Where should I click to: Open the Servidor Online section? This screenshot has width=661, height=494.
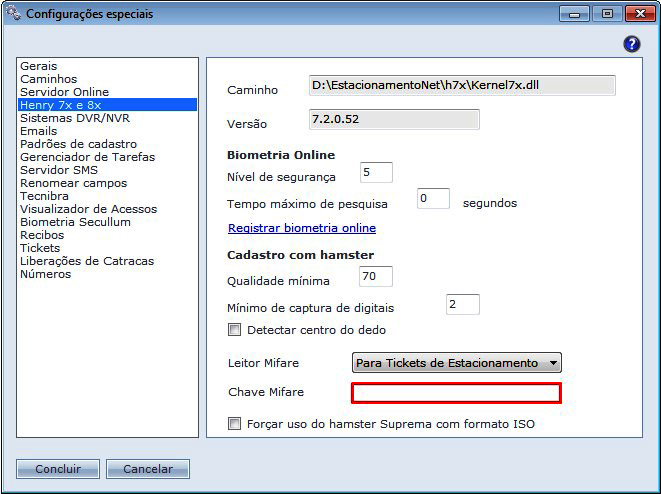coord(64,92)
